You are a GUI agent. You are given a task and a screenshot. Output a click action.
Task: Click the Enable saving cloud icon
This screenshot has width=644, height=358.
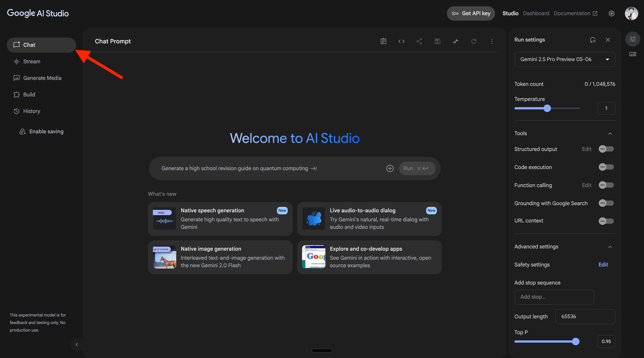tap(23, 132)
